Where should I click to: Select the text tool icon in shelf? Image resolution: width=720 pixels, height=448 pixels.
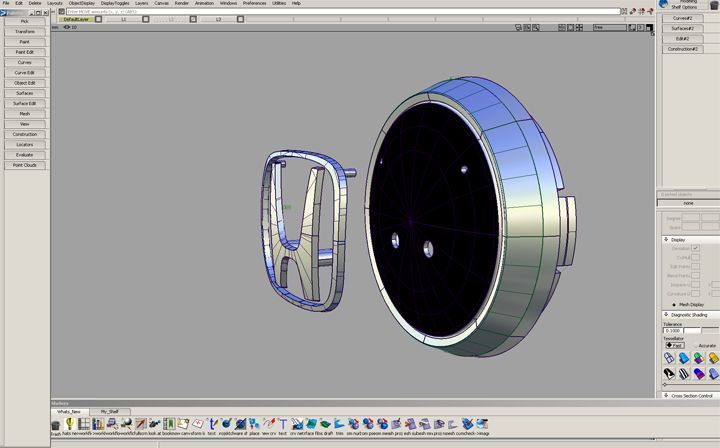[212, 424]
